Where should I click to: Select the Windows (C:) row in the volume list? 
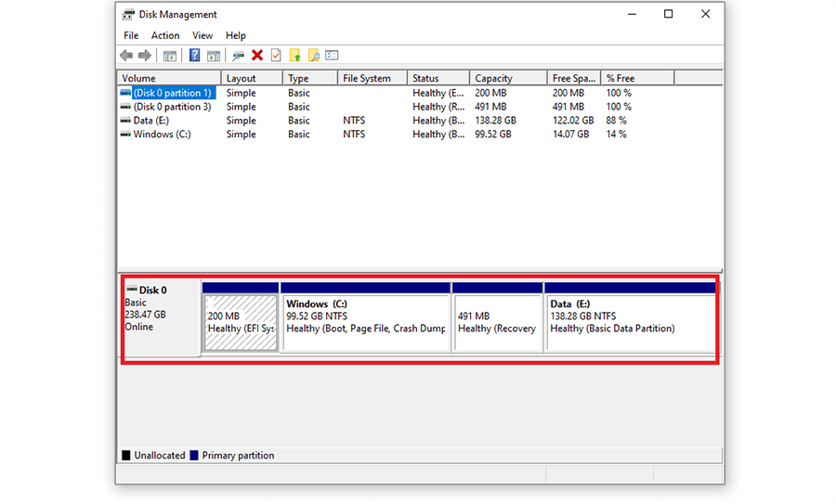click(x=161, y=135)
